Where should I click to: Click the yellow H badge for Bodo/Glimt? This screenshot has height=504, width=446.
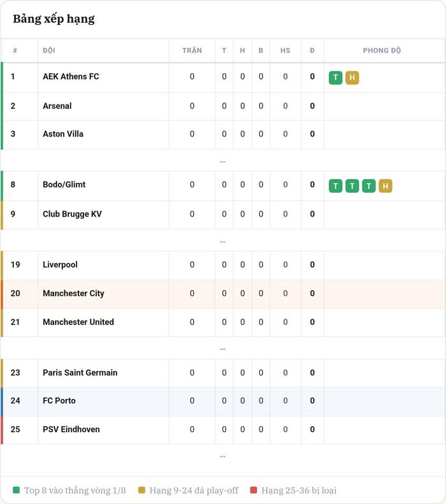[385, 186]
